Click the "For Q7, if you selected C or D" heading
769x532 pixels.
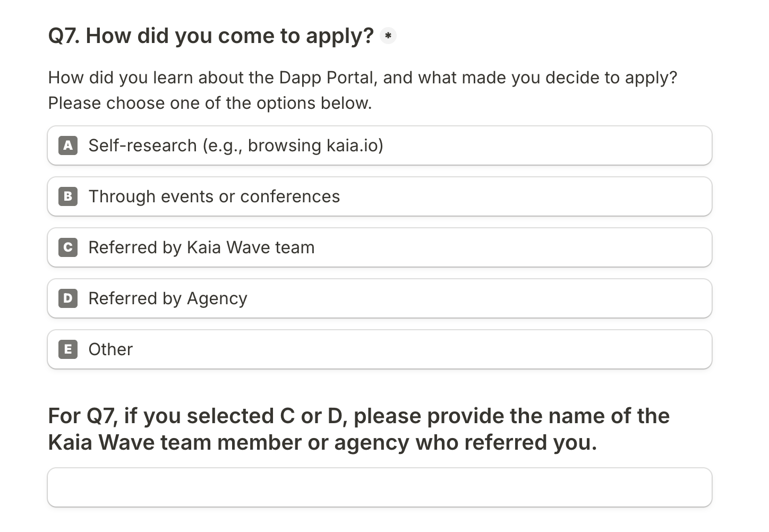tap(358, 416)
